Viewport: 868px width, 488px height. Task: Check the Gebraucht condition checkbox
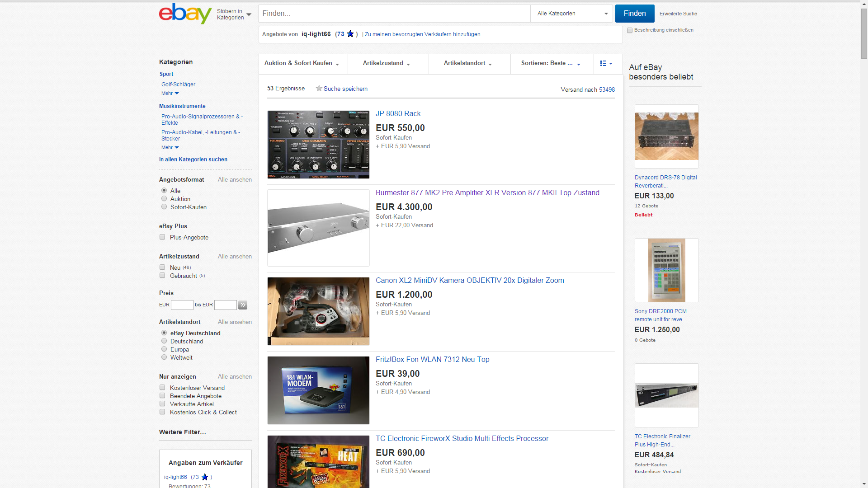tap(162, 276)
